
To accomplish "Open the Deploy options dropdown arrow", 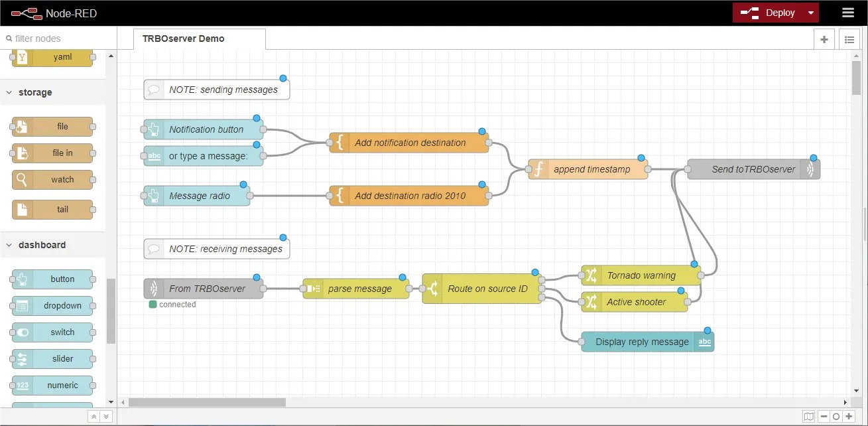I will (811, 13).
